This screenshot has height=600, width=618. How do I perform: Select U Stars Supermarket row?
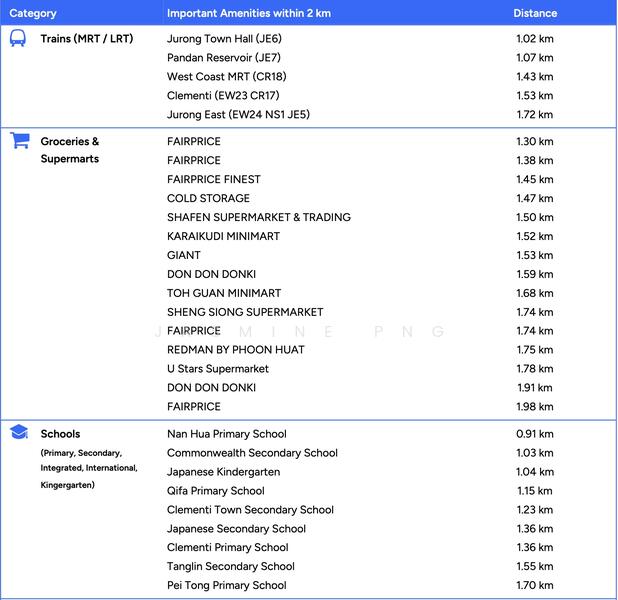click(x=217, y=369)
